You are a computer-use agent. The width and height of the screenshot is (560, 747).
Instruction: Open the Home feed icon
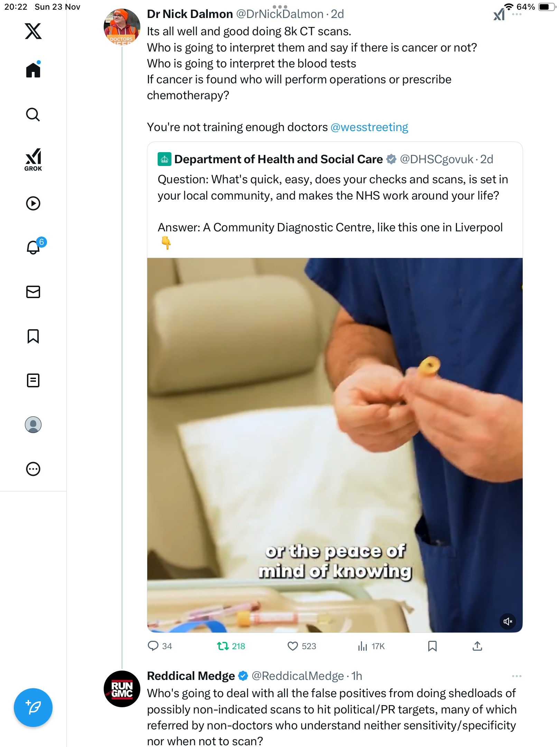coord(33,70)
